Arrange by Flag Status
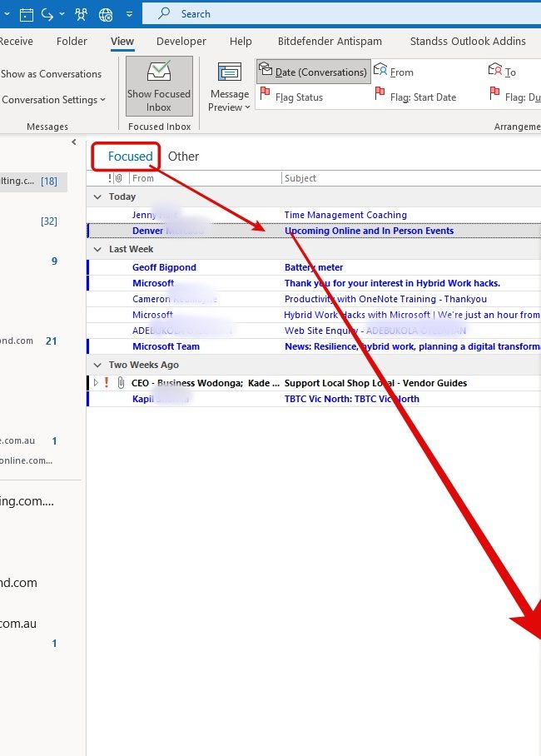Image resolution: width=541 pixels, height=756 pixels. click(291, 97)
